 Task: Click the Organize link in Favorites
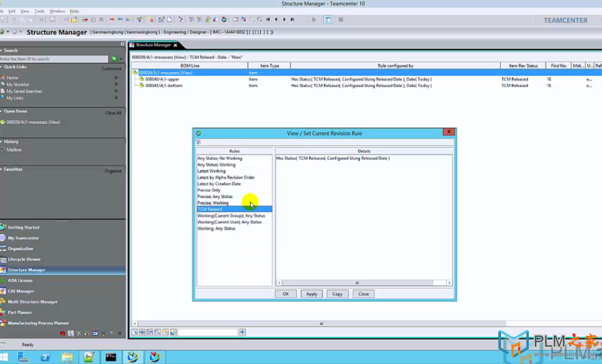coord(113,171)
